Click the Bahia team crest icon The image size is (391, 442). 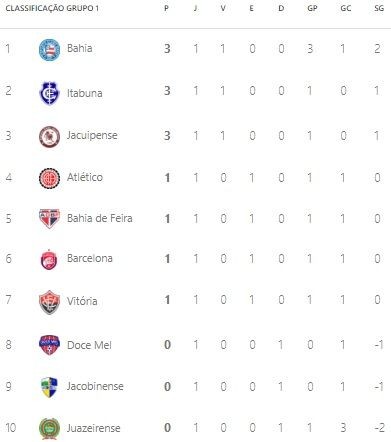(x=49, y=50)
